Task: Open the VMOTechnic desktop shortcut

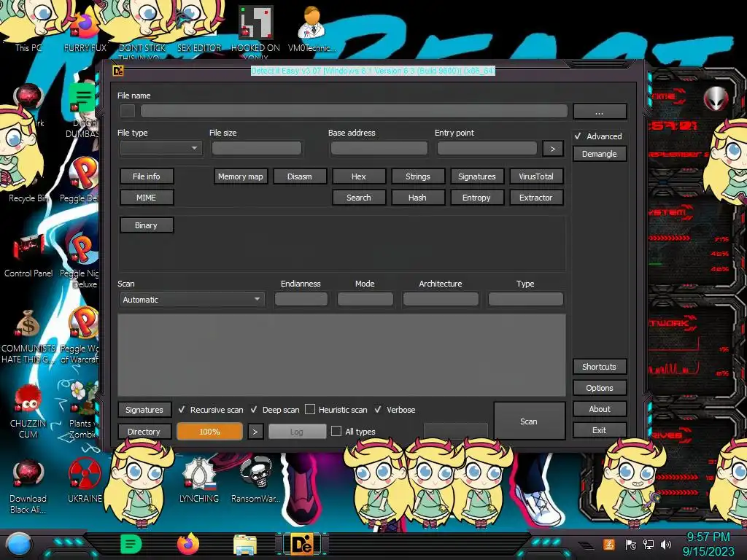Action: 311,28
